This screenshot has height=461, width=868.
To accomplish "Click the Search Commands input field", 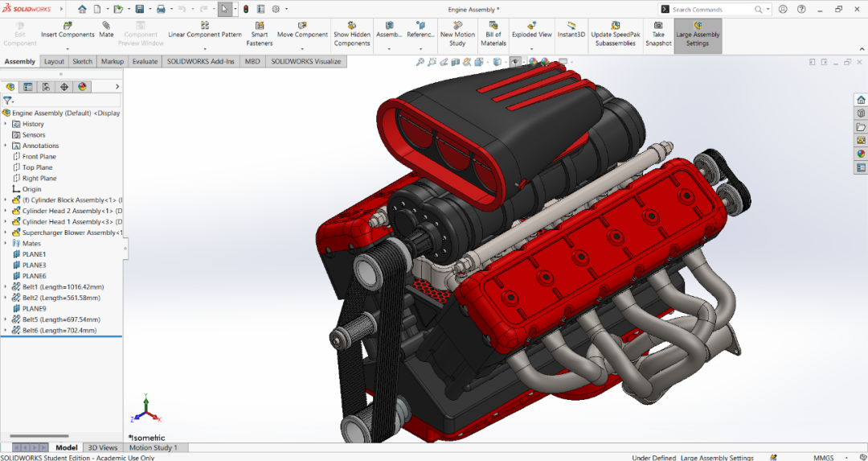I will pyautogui.click(x=711, y=10).
